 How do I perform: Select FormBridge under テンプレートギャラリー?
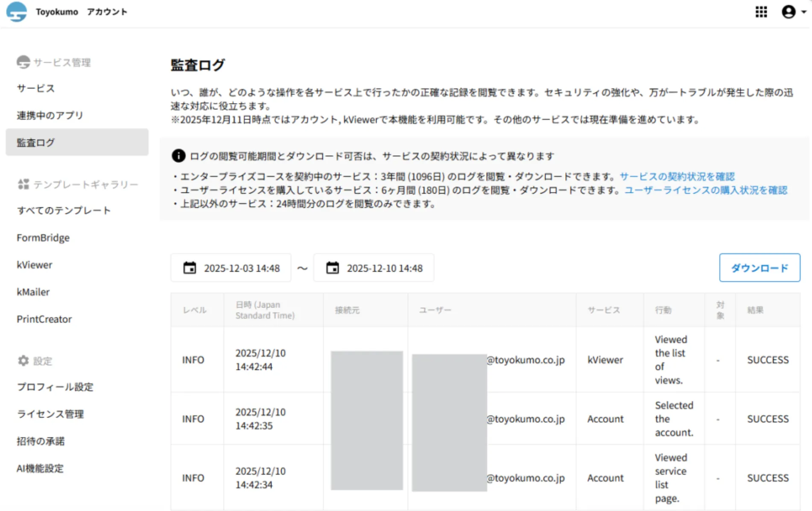(x=43, y=238)
